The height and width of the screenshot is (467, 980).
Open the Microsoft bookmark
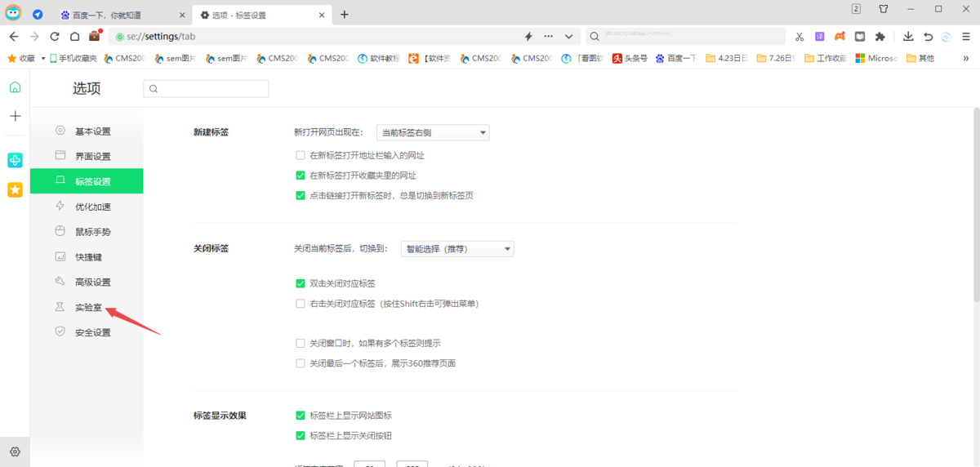(876, 59)
